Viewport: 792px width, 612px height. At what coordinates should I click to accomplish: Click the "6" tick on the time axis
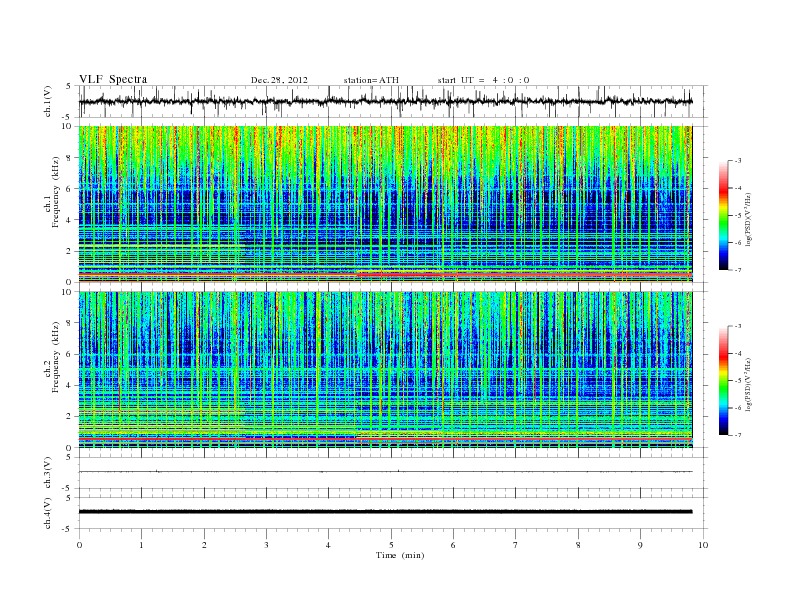tap(453, 545)
